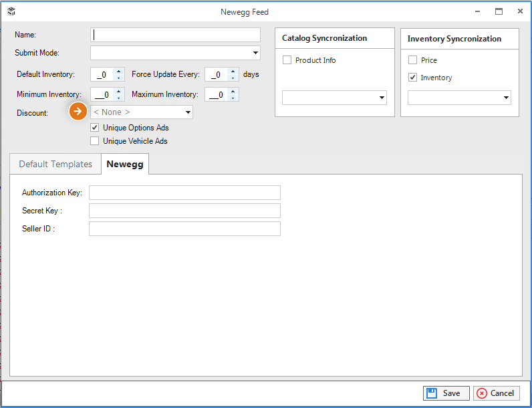Maximize the Newegg Feed window

click(499, 11)
